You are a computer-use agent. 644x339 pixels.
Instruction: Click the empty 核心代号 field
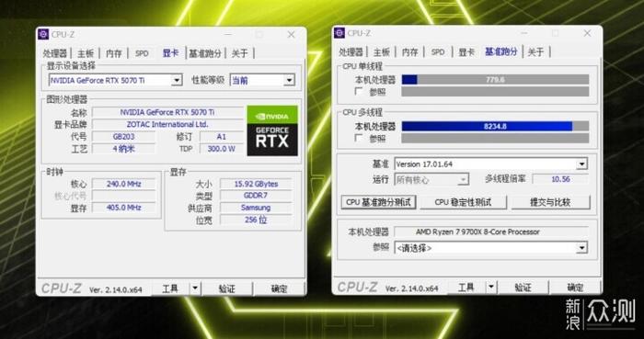coord(123,196)
